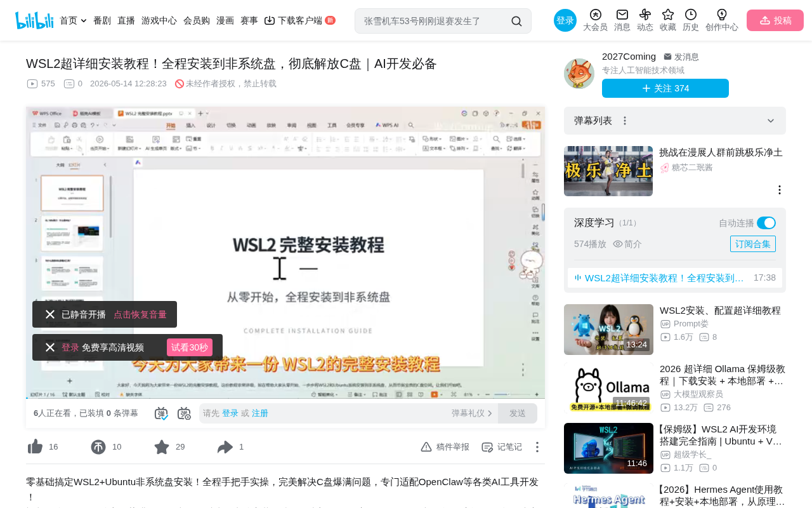812x508 pixels.
Task: Click the video player area
Action: pyautogui.click(x=285, y=253)
